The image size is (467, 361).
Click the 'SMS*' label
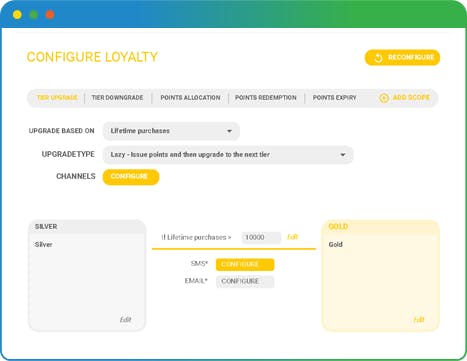pos(199,264)
